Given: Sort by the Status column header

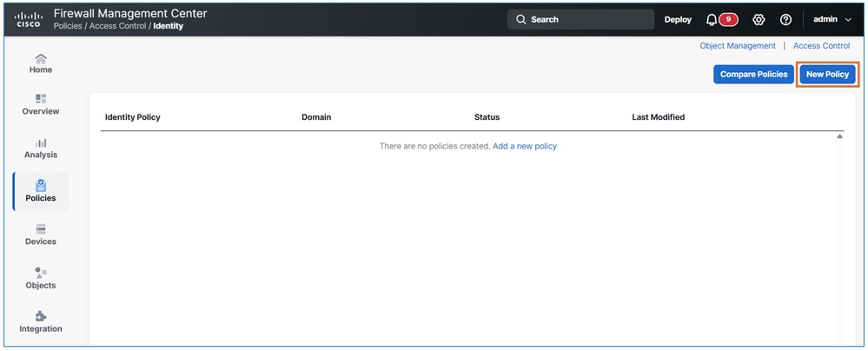Looking at the screenshot, I should tap(487, 117).
